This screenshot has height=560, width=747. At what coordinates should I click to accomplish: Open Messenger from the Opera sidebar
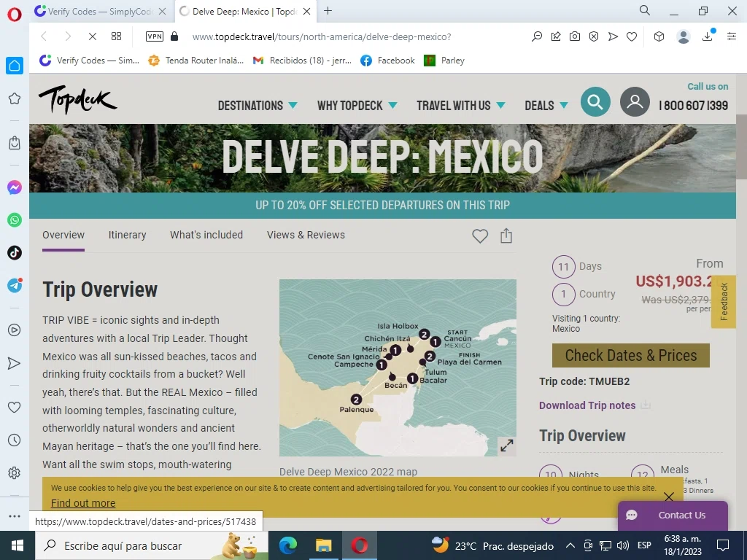pos(15,187)
